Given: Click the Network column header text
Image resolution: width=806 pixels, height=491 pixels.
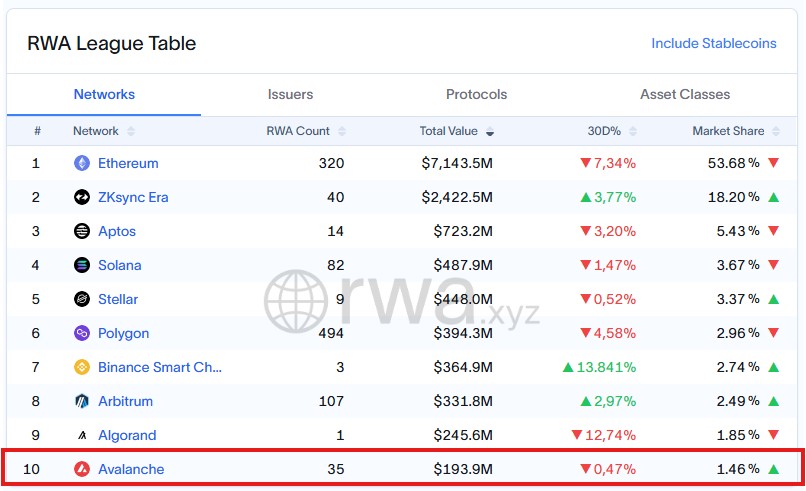Looking at the screenshot, I should tap(96, 131).
